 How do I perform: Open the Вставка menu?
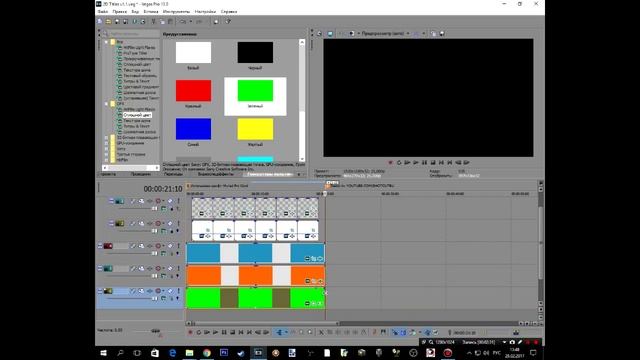[151, 12]
